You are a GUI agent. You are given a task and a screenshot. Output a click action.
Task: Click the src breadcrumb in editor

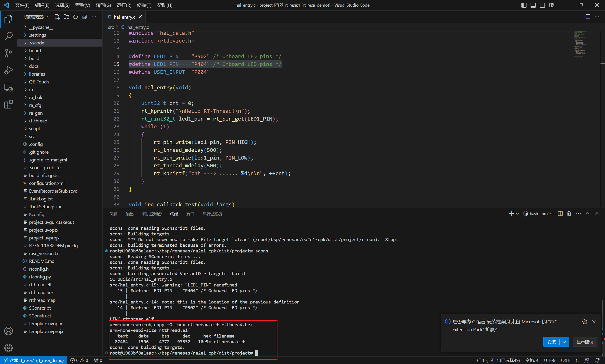tap(111, 27)
